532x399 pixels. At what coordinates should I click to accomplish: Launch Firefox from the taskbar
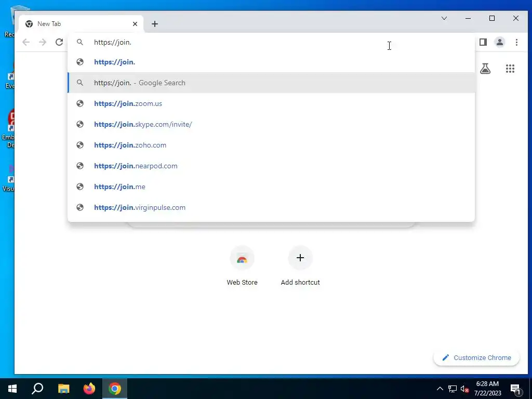(x=89, y=389)
